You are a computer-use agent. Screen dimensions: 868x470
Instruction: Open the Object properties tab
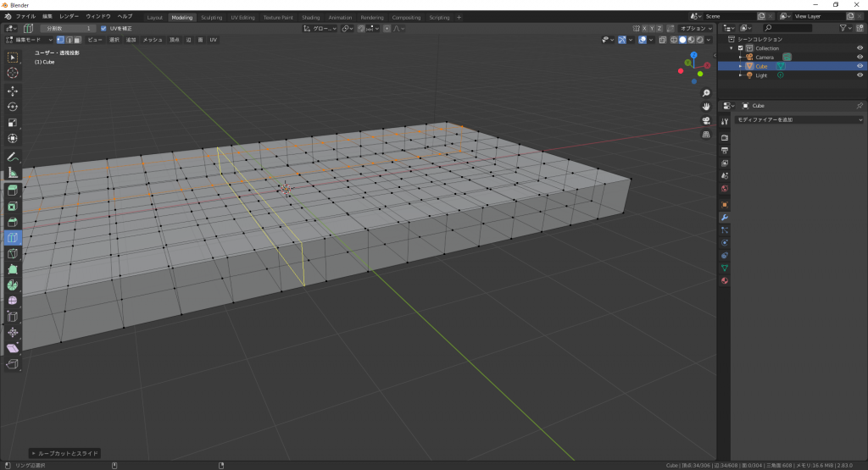click(x=724, y=205)
